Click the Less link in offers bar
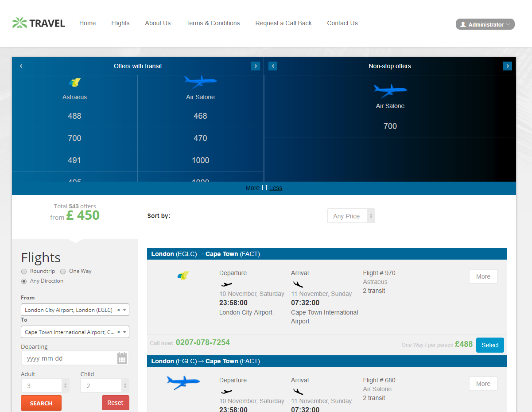The image size is (532, 412). coord(276,188)
